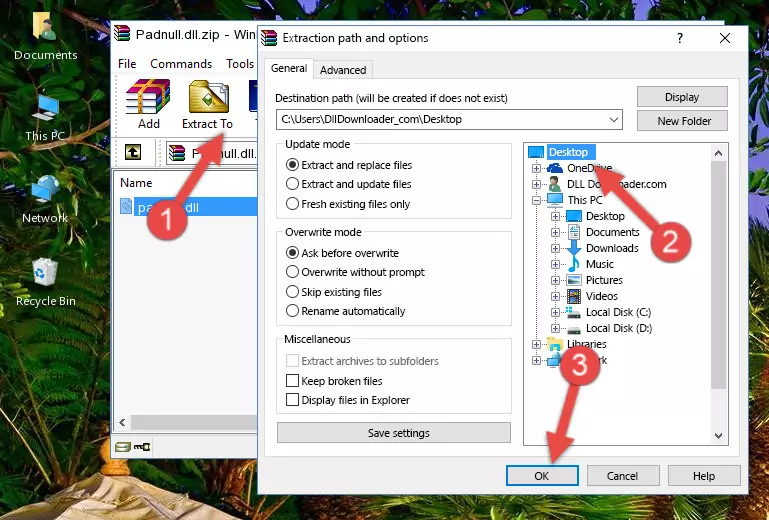Image resolution: width=769 pixels, height=520 pixels.
Task: Select Skip existing files mode
Action: tap(292, 291)
